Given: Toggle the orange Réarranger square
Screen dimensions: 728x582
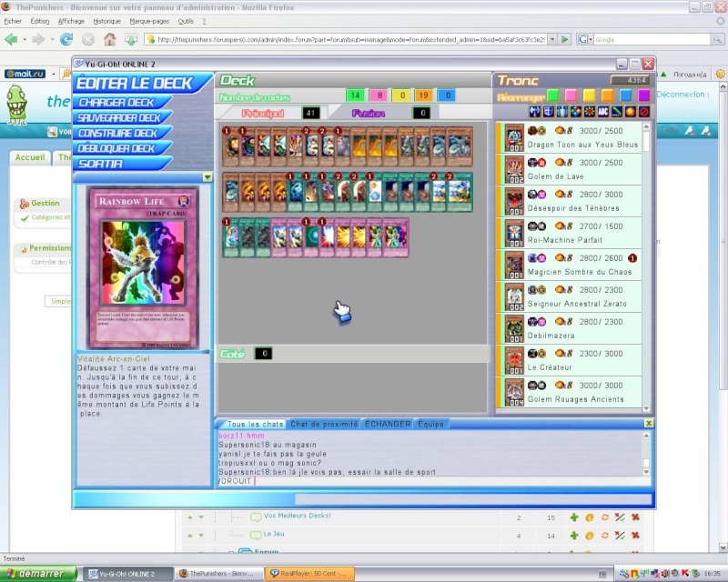Looking at the screenshot, I should click(x=607, y=95).
